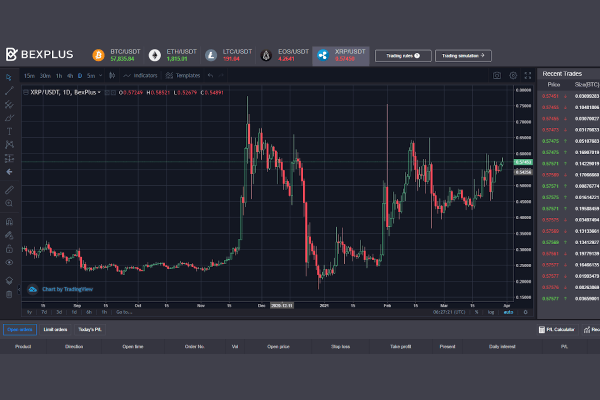Viewport: 600px width, 400px height.
Task: Select the cursor tool in drawing toolbar
Action: click(x=9, y=77)
